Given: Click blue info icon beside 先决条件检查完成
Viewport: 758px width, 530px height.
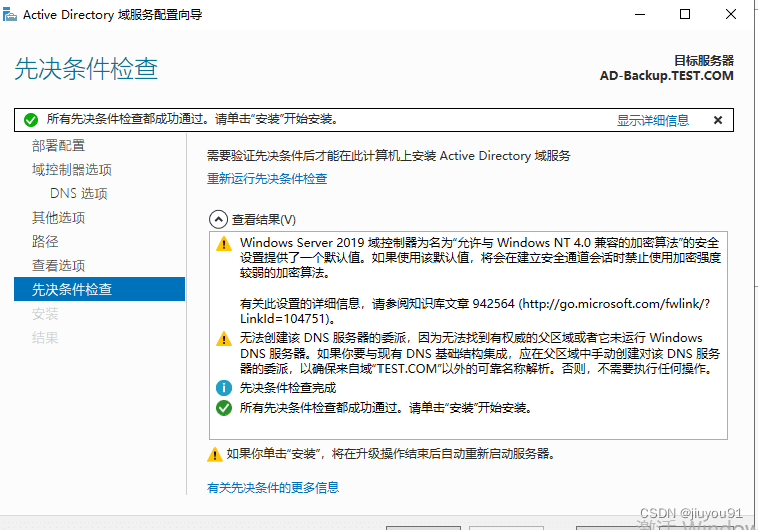Looking at the screenshot, I should tap(224, 388).
